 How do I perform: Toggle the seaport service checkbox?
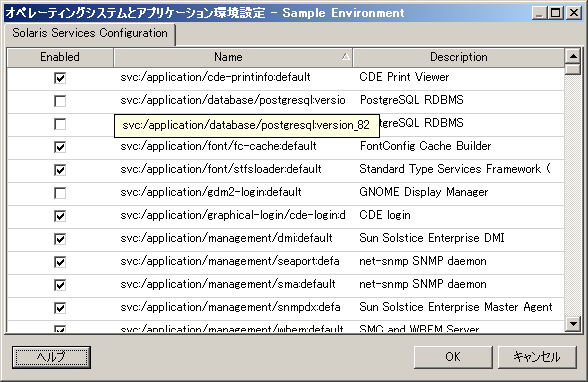click(60, 262)
